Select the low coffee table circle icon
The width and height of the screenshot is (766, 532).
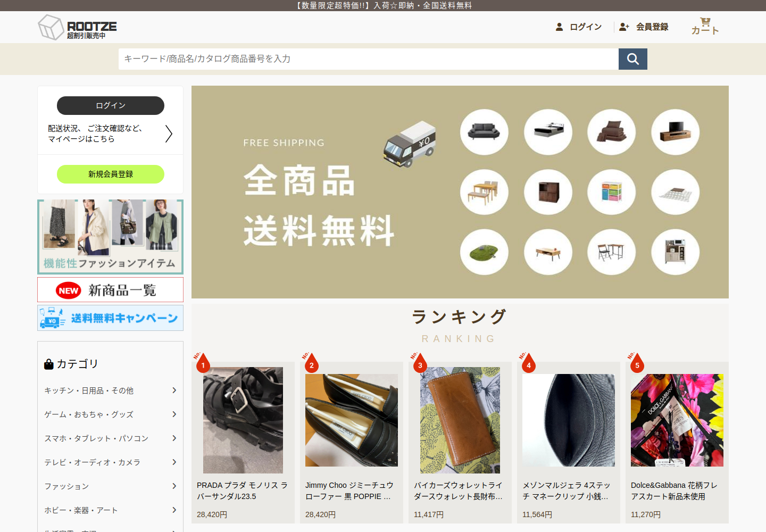click(548, 252)
